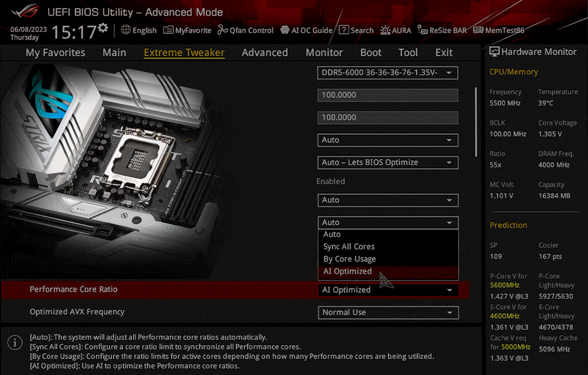Viewport: 588px width, 375px height.
Task: Select Sync All Cores option
Action: click(x=388, y=247)
